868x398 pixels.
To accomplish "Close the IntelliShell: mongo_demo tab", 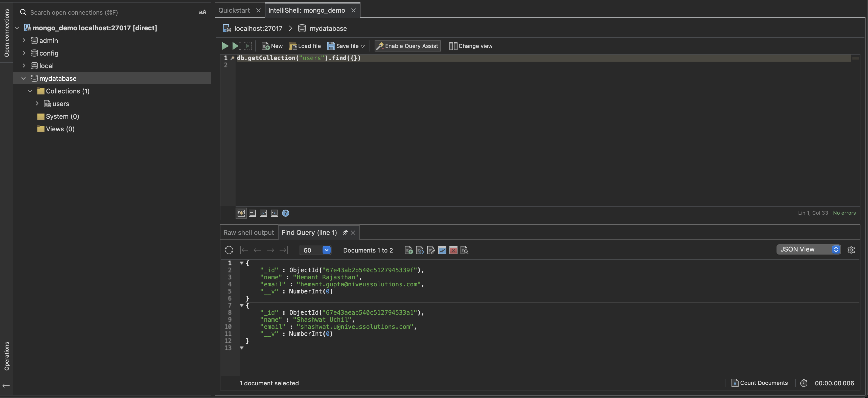I will point(353,10).
